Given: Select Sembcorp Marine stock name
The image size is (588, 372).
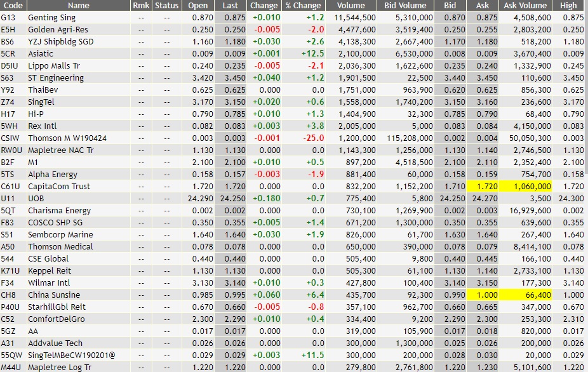Looking at the screenshot, I should tap(60, 234).
